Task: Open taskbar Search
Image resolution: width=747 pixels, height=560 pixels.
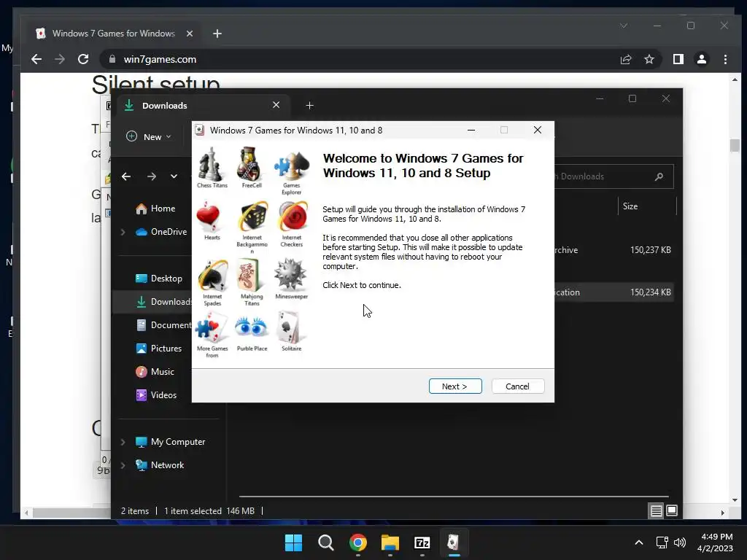Action: (326, 542)
